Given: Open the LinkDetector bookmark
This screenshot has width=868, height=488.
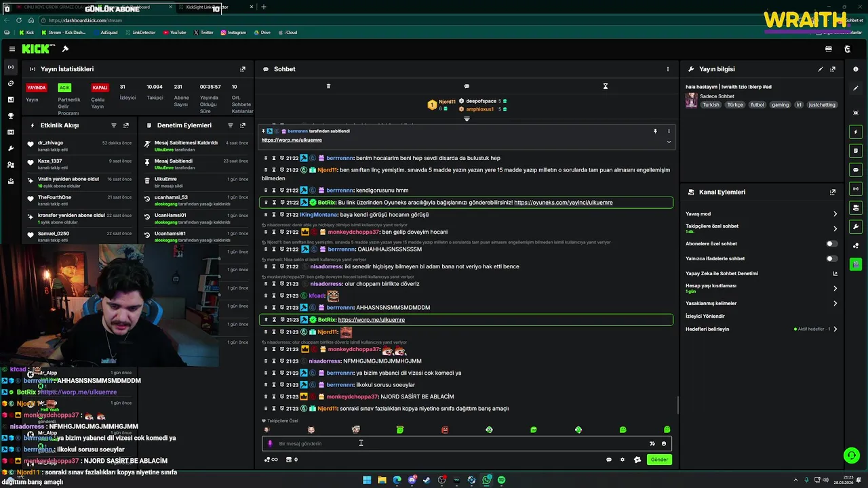Looking at the screenshot, I should click(140, 33).
